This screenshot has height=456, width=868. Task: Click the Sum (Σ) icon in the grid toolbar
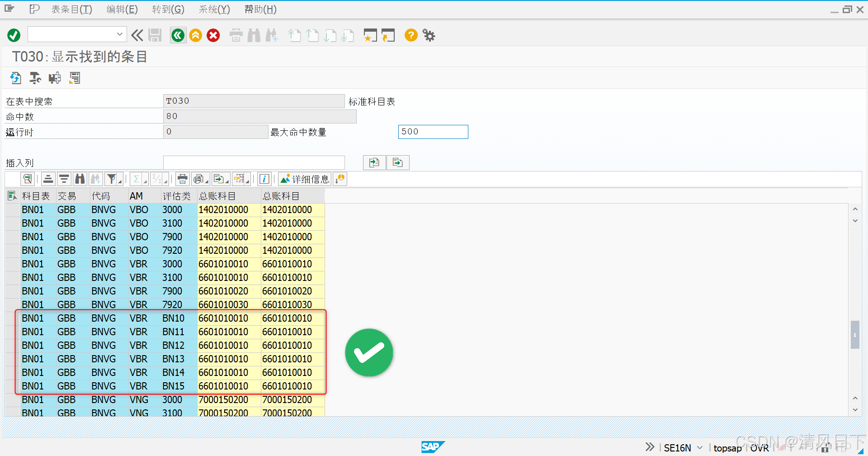click(136, 179)
